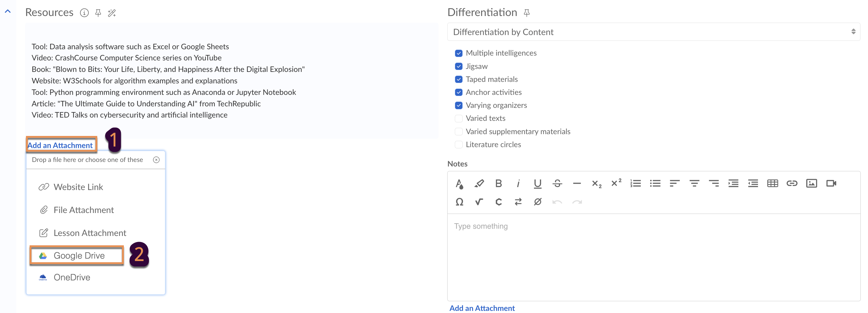Uncheck the Jigsaw checkbox
Viewport: 868px width, 313px height.
(458, 66)
